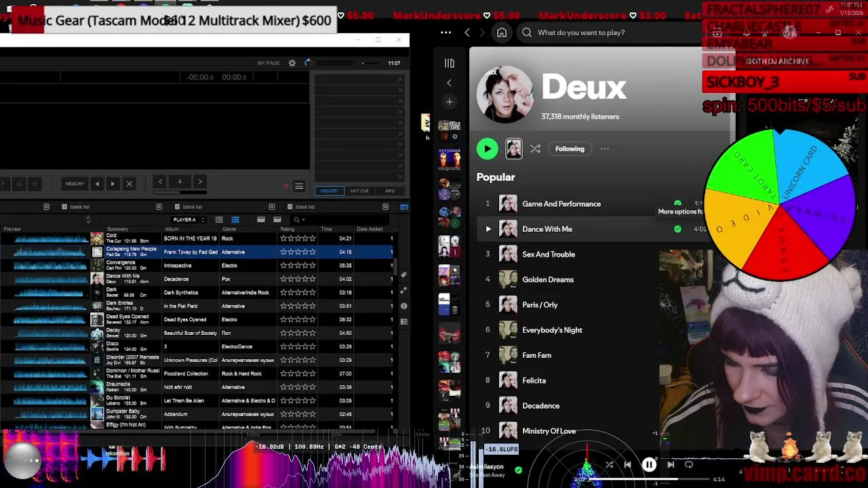868x488 pixels.
Task: Toggle repeat in Spotify player bar
Action: point(689,465)
